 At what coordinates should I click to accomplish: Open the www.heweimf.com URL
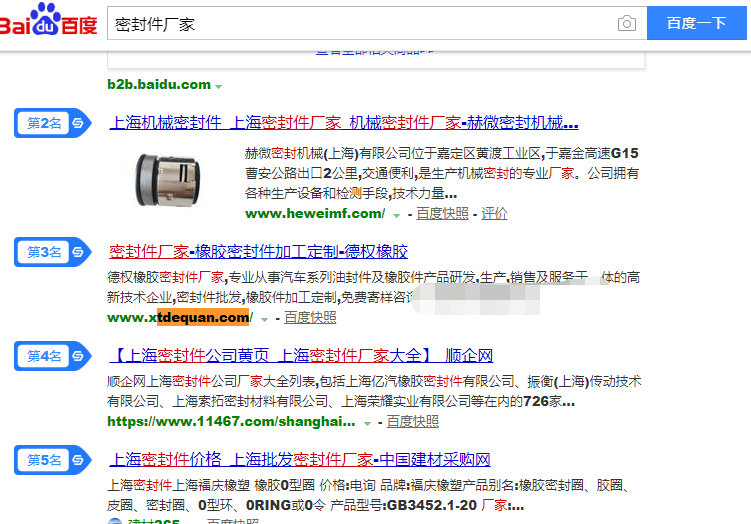point(315,213)
